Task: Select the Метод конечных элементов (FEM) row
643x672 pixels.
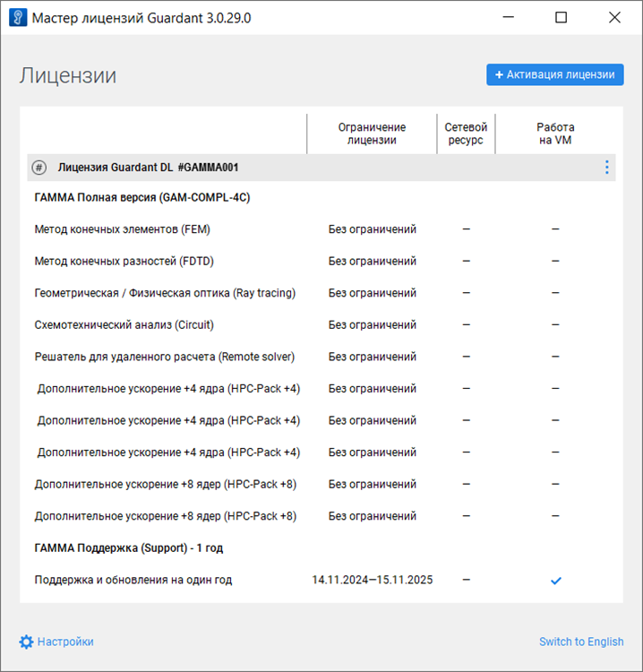Action: (123, 229)
